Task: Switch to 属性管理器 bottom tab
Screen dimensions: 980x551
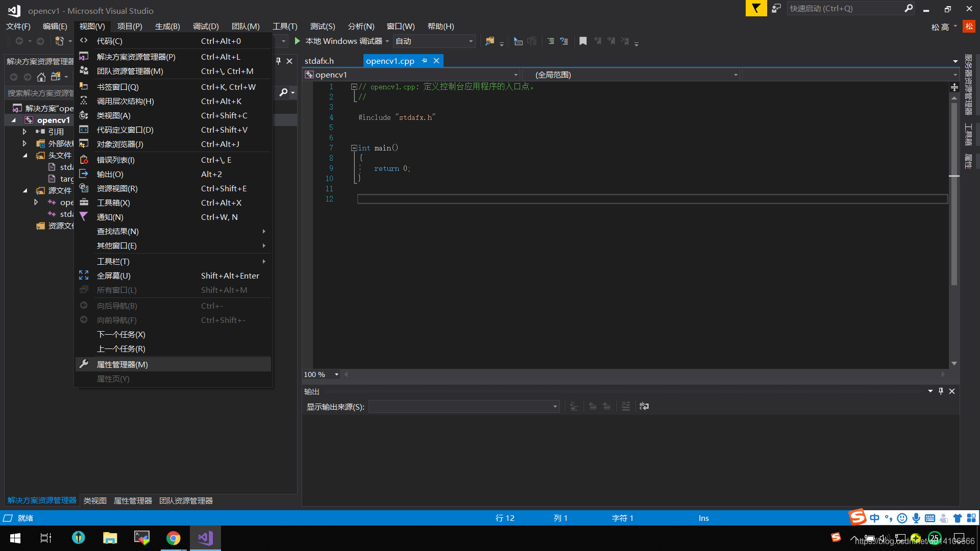Action: (133, 500)
